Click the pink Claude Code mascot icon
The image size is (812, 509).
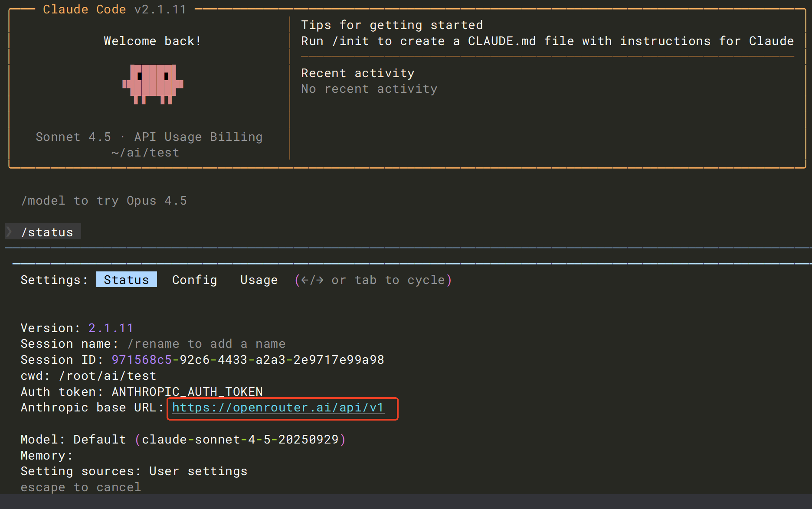pyautogui.click(x=153, y=84)
